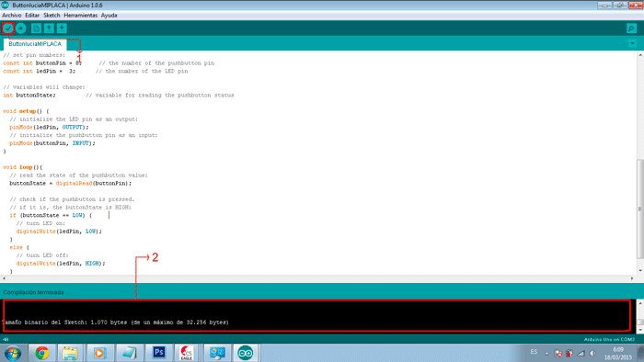Expand the tab options dropdown arrow
Screen dimensions: 644x362
click(x=633, y=43)
